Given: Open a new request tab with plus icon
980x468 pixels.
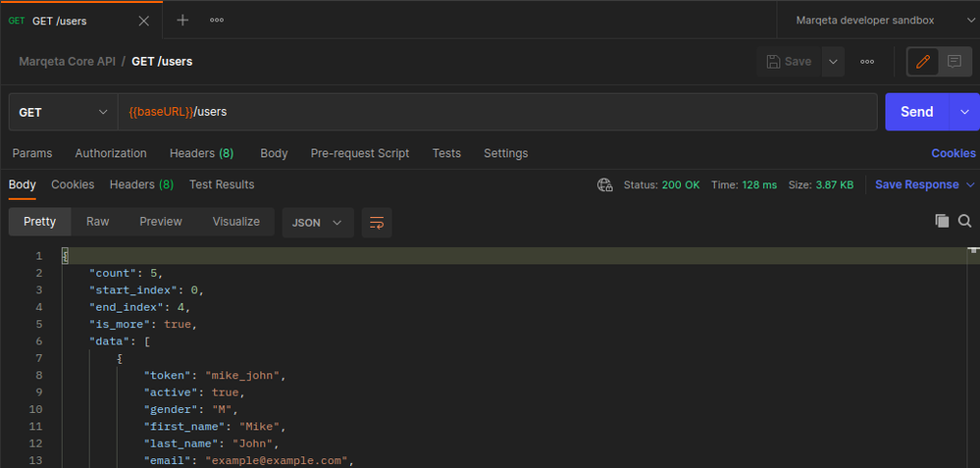Looking at the screenshot, I should tap(182, 20).
